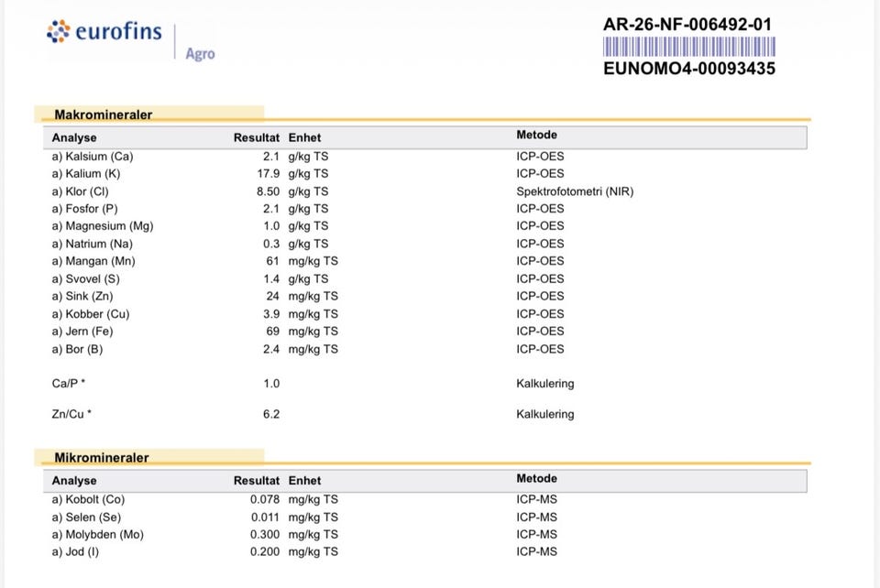Click the Mangan unit mg/kg TS
880x588 pixels.
point(313,261)
